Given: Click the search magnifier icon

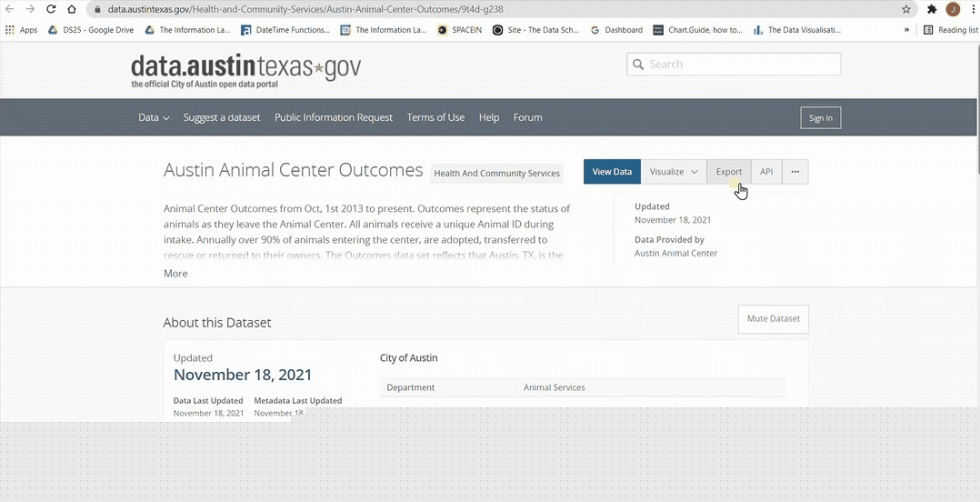Looking at the screenshot, I should [x=638, y=65].
